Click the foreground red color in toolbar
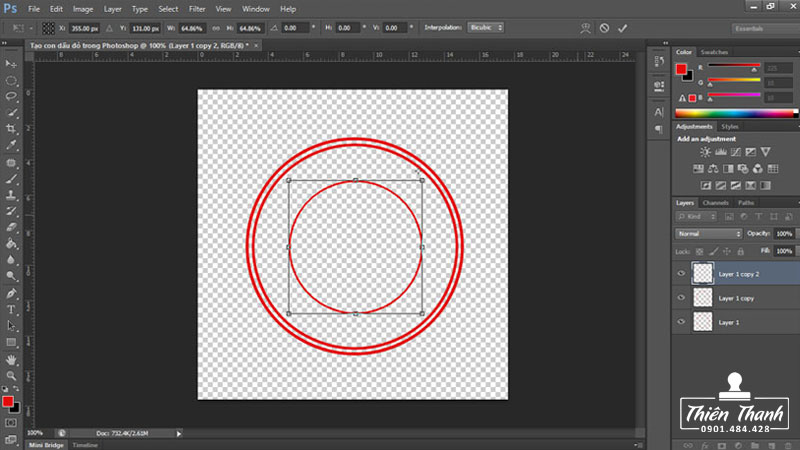This screenshot has width=800, height=450. point(8,402)
